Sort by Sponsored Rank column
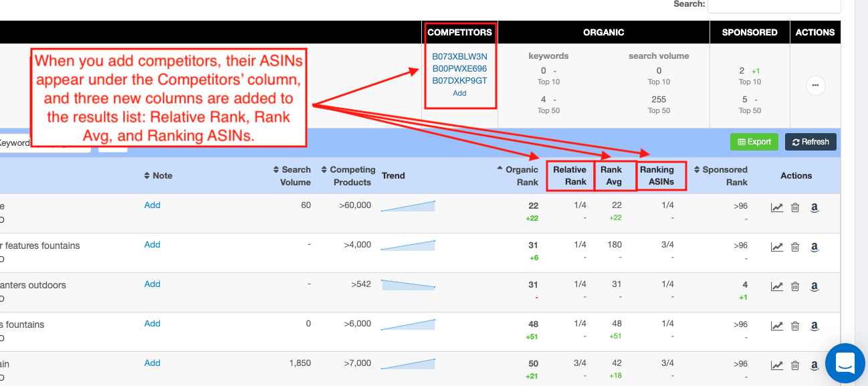 point(721,176)
